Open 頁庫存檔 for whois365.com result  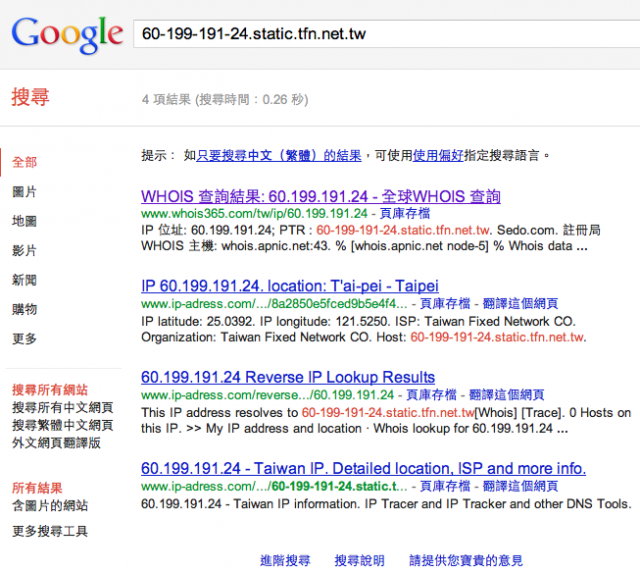pos(404,213)
